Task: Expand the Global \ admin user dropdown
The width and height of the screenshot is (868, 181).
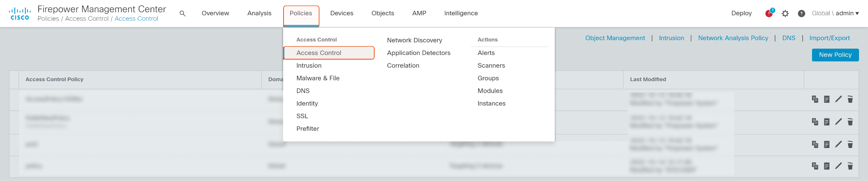Action: click(x=835, y=13)
